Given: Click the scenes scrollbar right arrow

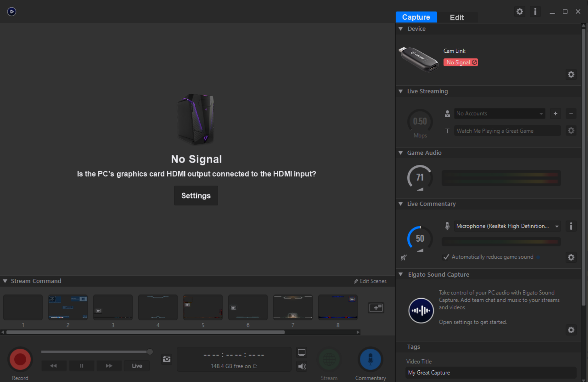Looking at the screenshot, I should pos(358,332).
